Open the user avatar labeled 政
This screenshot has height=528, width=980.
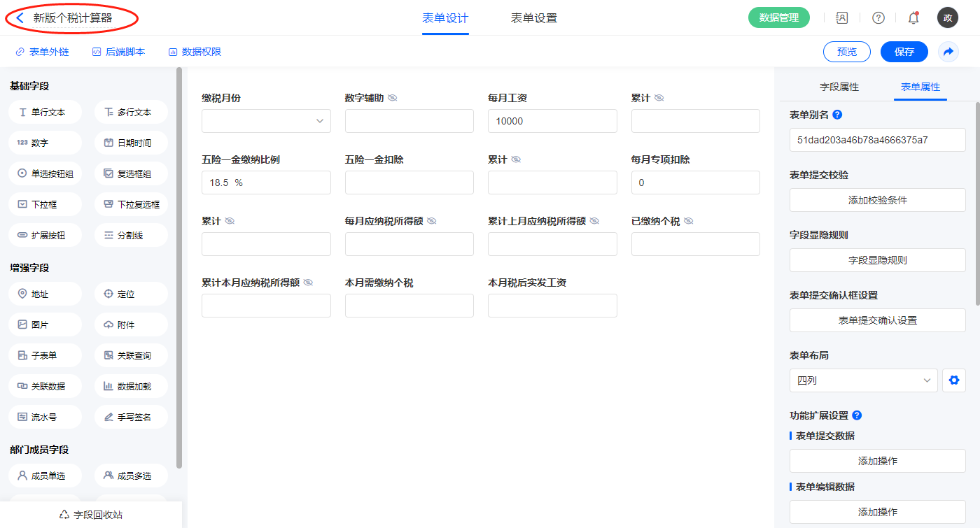click(947, 18)
